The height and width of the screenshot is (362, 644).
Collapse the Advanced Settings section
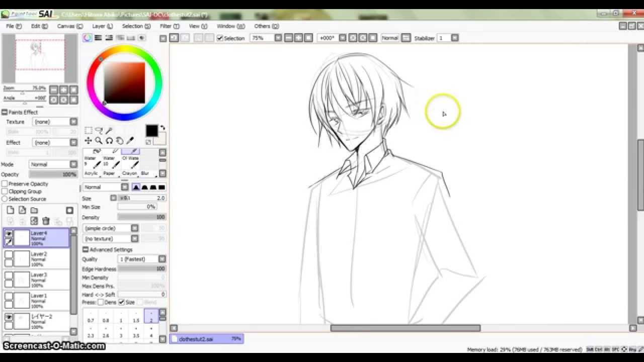(x=85, y=249)
